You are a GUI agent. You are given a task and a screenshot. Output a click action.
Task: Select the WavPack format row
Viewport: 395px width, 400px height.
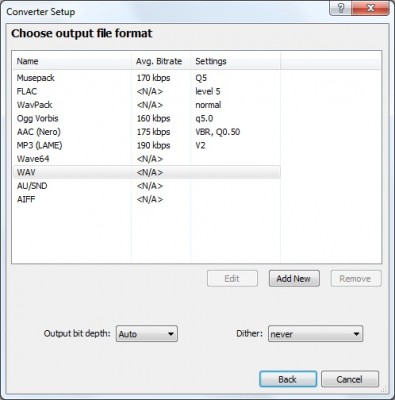point(147,105)
